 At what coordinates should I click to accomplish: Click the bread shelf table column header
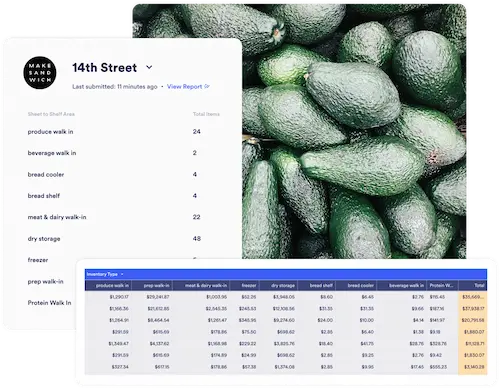tap(317, 286)
